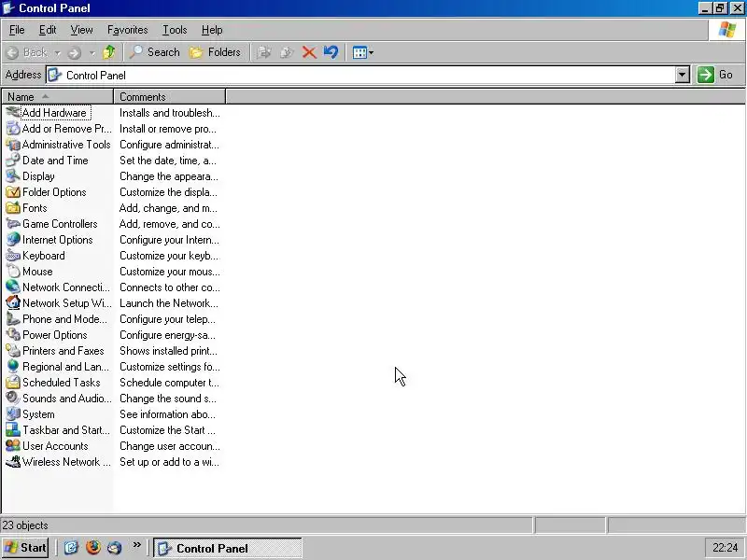Click the 'Change user accoun...' comment
The image size is (747, 560).
click(x=170, y=446)
